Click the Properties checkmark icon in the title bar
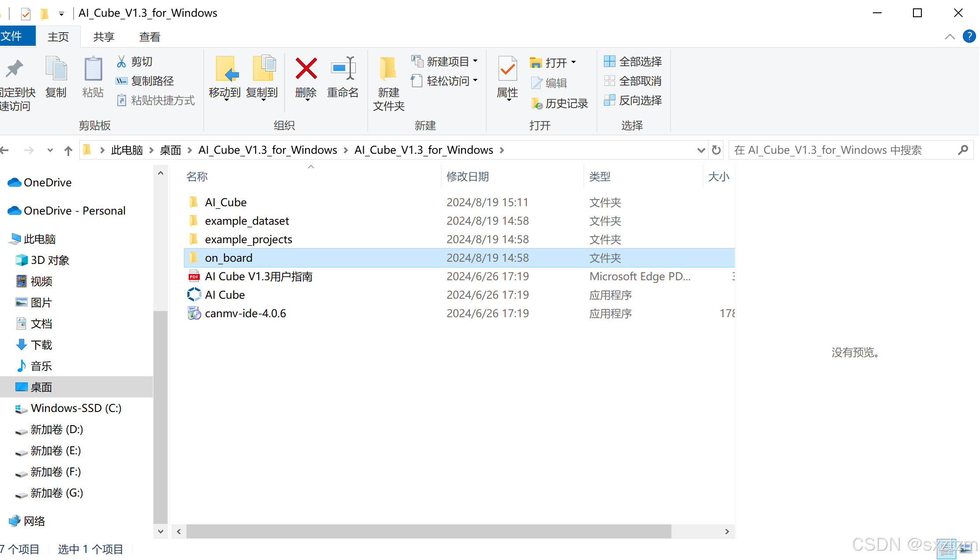The width and height of the screenshot is (980, 560). pyautogui.click(x=26, y=14)
